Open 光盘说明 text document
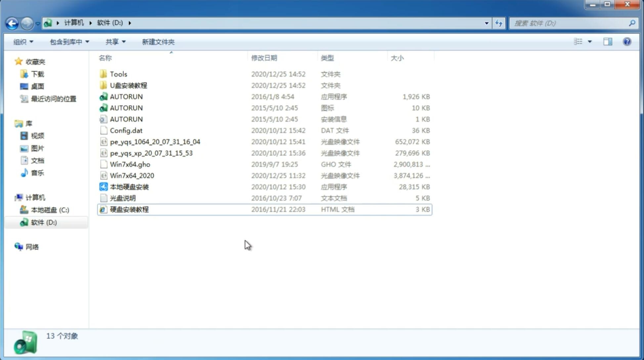 pyautogui.click(x=122, y=198)
